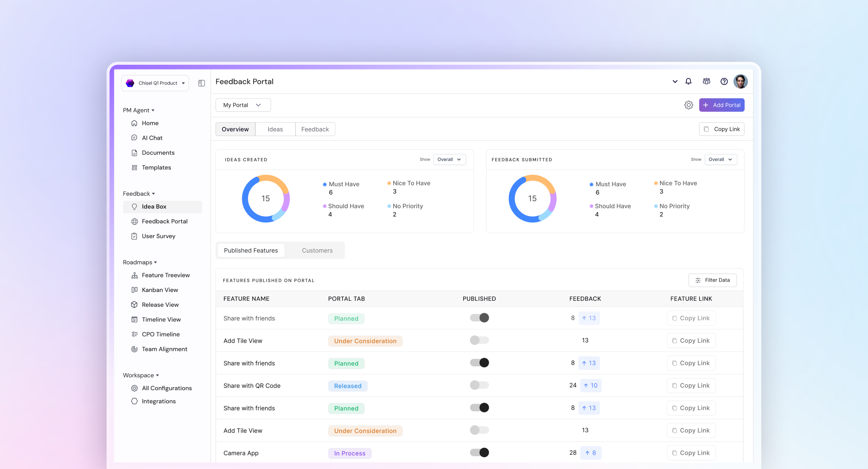Open Ideas Created Overall dropdown
Image resolution: width=868 pixels, height=469 pixels.
449,160
